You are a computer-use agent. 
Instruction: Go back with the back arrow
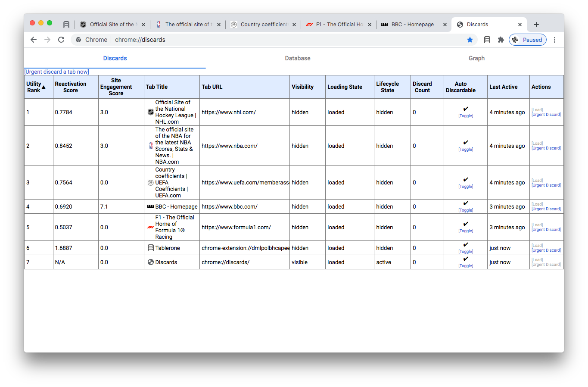coord(34,40)
